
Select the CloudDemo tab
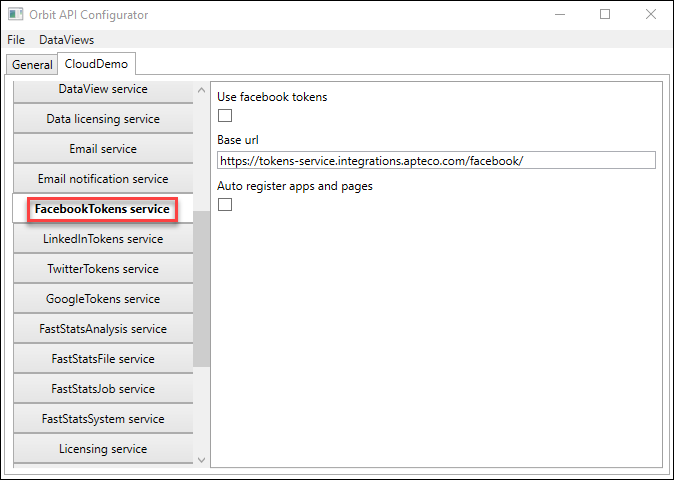pos(96,64)
